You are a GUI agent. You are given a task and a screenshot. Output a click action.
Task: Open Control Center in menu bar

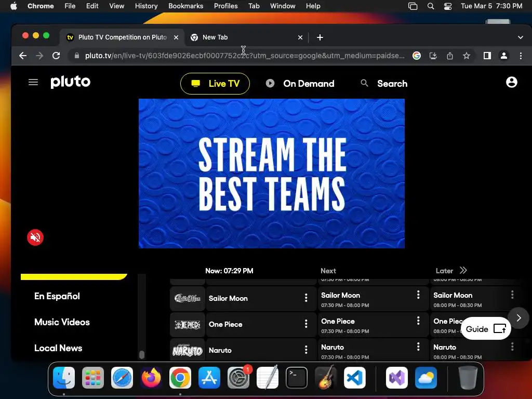(447, 6)
